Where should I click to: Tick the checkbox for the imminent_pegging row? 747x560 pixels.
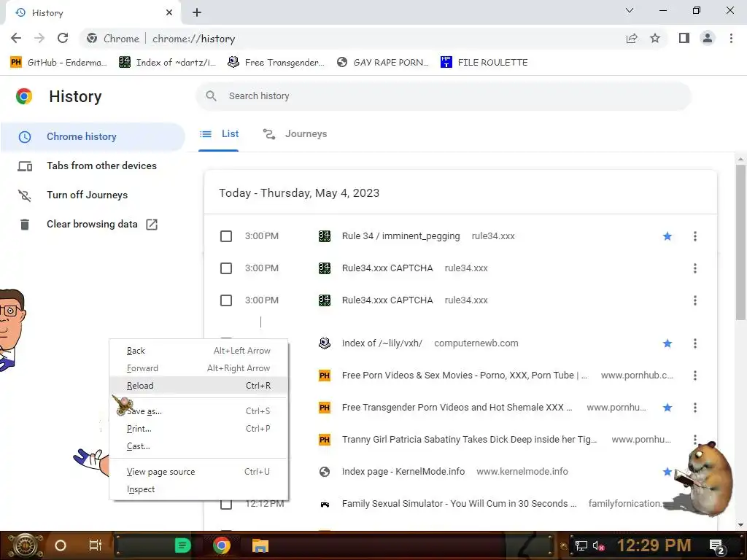[226, 236]
